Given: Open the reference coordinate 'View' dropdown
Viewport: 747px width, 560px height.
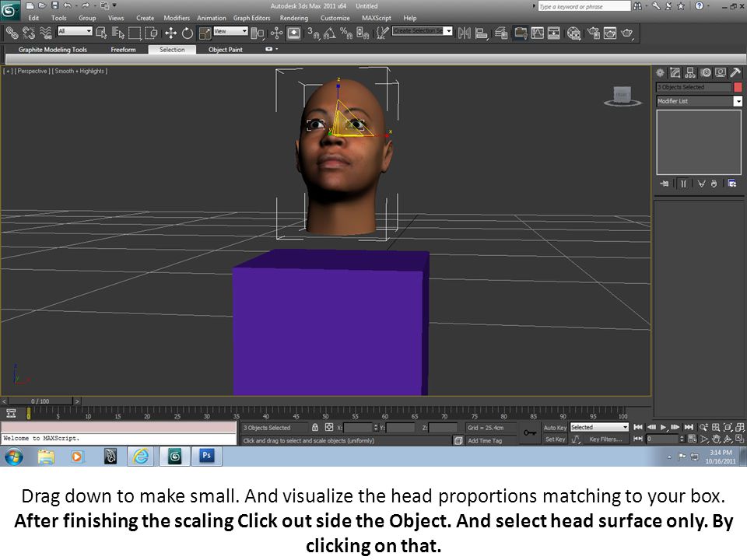Looking at the screenshot, I should (230, 31).
